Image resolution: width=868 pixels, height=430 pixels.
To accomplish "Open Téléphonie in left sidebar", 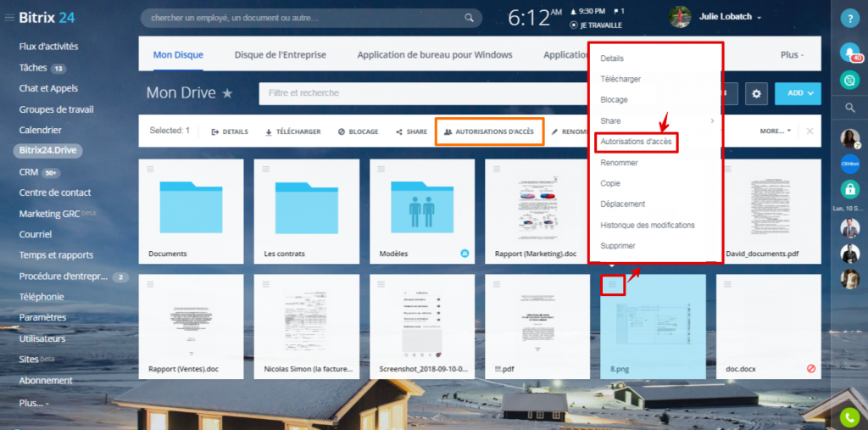I will (42, 297).
